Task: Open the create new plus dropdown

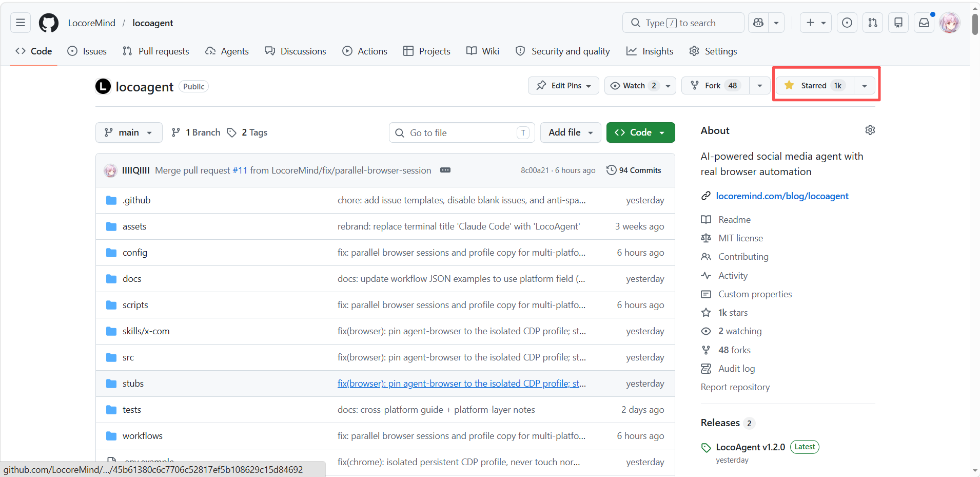Action: point(816,23)
